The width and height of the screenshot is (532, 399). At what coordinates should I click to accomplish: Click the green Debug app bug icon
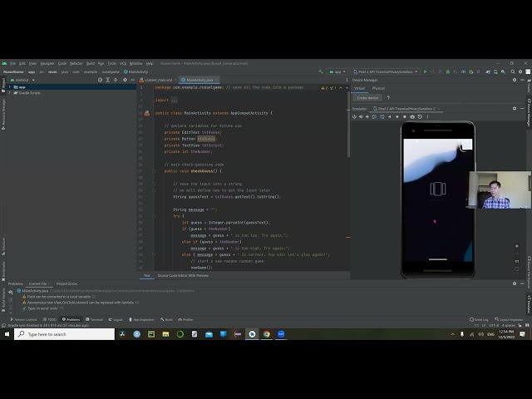pyautogui.click(x=448, y=71)
